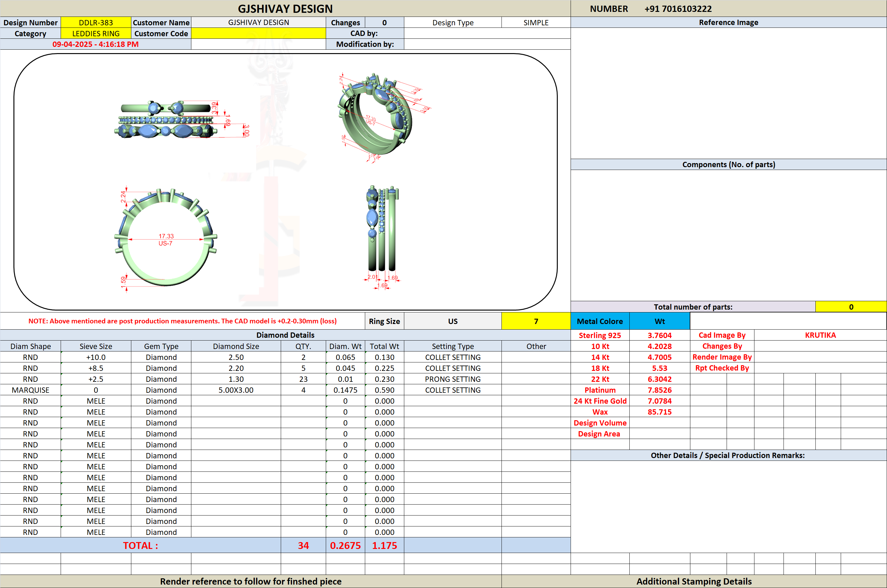Select the Sterling 925 weight 3.7604
887x588 pixels.
tap(659, 335)
